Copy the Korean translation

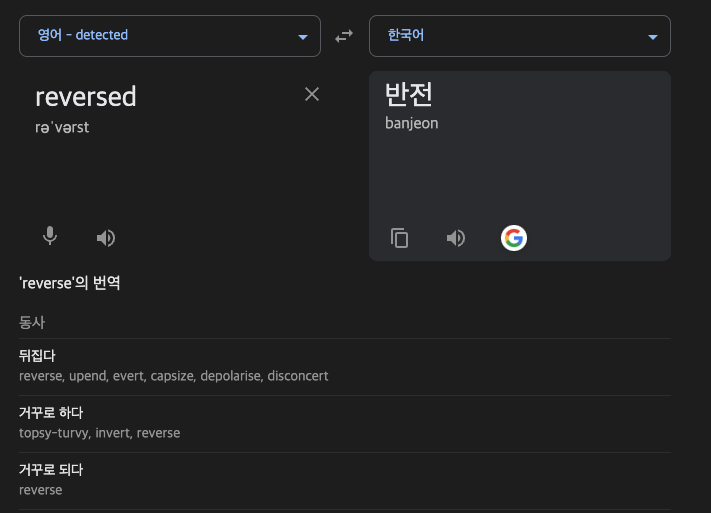pos(399,238)
